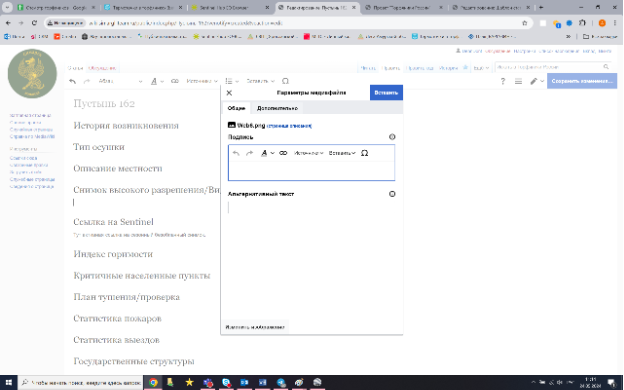
Task: Click redo arrow in caption editor toolbar
Action: pos(250,153)
